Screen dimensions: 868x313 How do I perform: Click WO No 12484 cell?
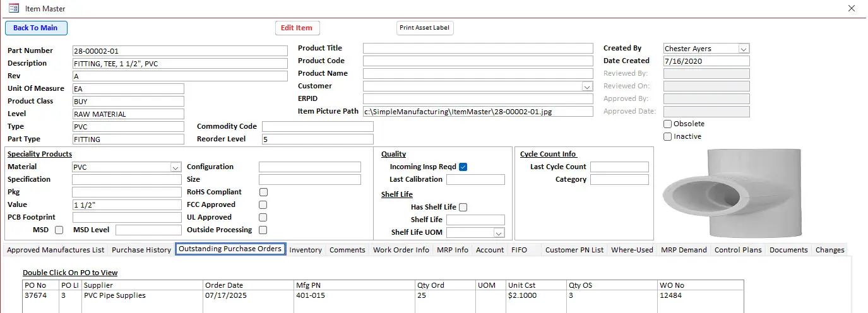pos(700,296)
